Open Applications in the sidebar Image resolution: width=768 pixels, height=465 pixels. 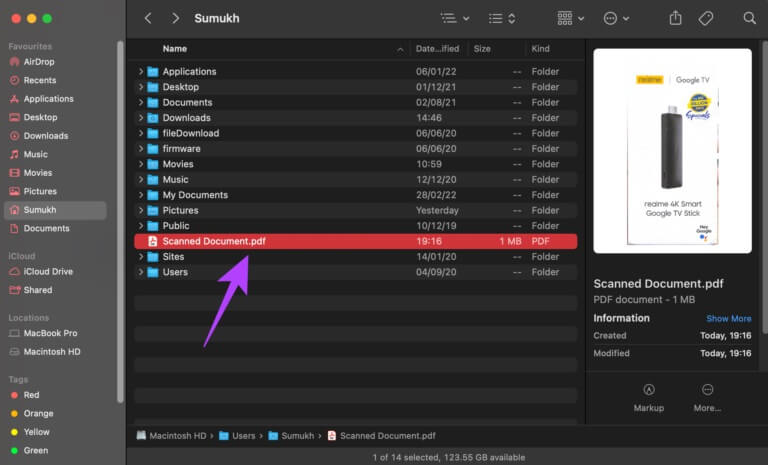tap(55, 99)
